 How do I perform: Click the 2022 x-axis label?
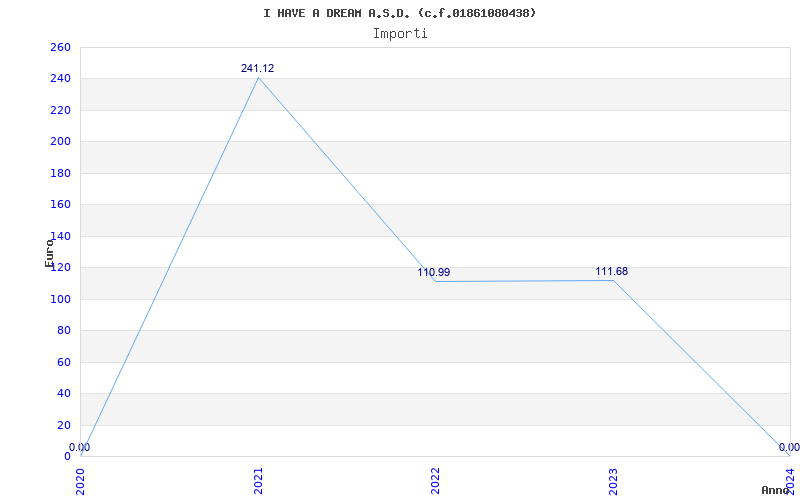pyautogui.click(x=435, y=482)
